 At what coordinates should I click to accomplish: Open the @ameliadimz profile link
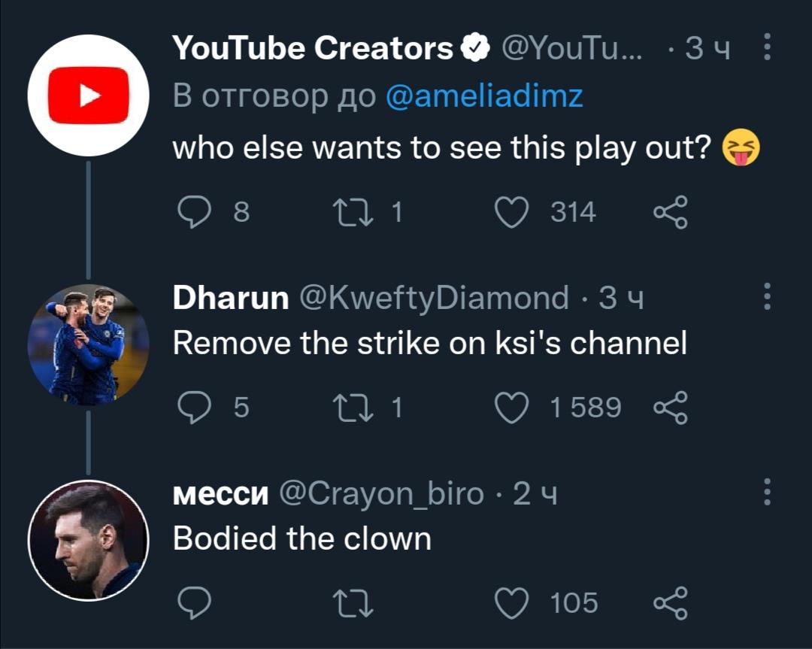(484, 96)
